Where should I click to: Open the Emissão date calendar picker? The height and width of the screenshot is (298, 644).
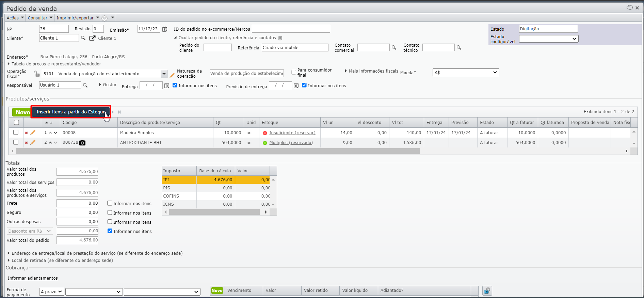[165, 29]
